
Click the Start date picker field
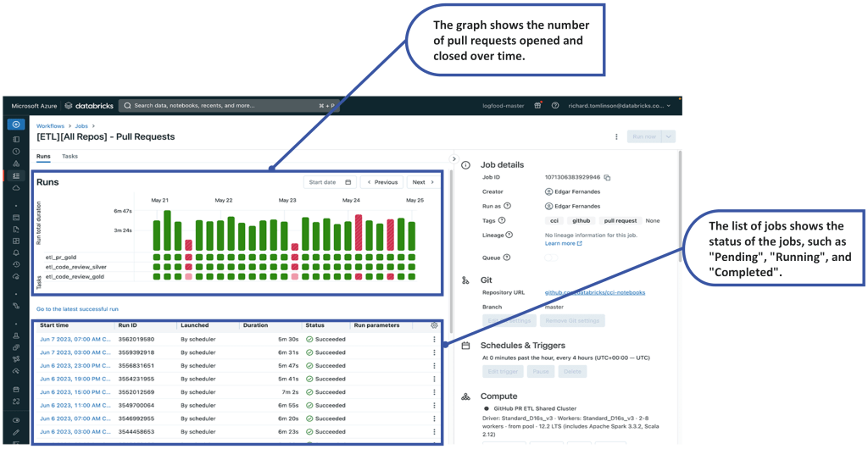click(x=329, y=182)
